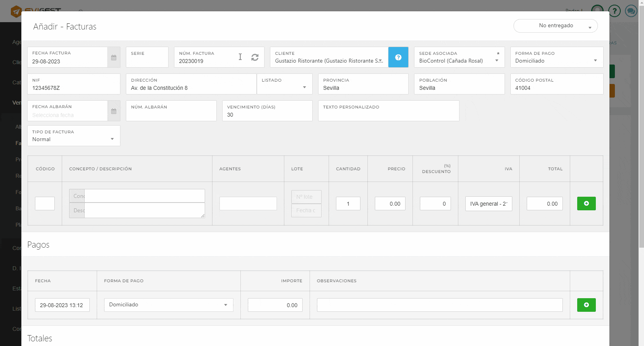Click the Cantidad quantity field
This screenshot has height=346, width=644.
348,204
